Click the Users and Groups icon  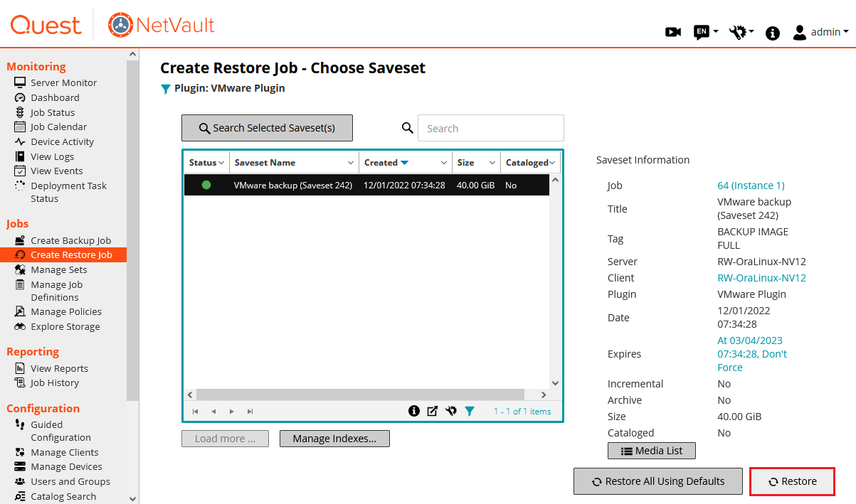20,481
